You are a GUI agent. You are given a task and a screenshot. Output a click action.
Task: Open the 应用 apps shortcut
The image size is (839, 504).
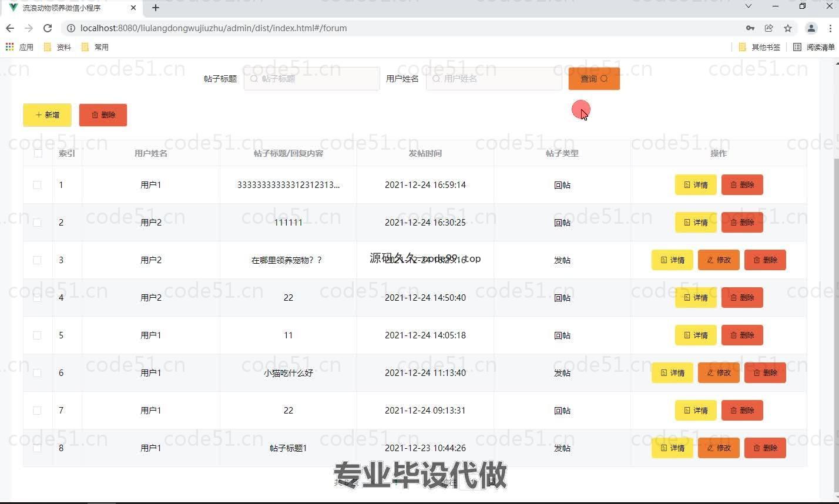point(19,47)
